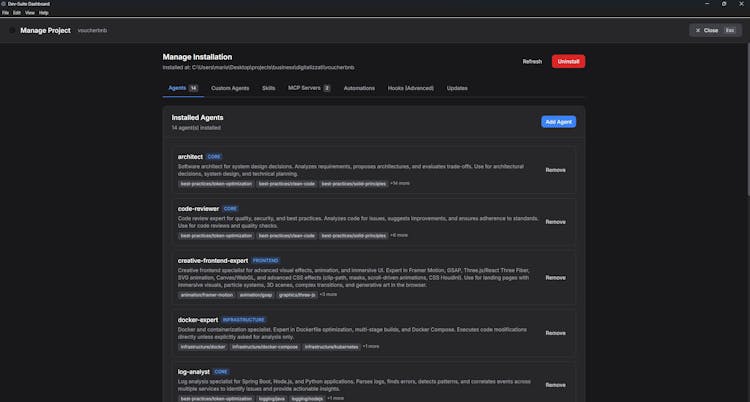Show +3 more tags for creative-frontend-expert

328,295
